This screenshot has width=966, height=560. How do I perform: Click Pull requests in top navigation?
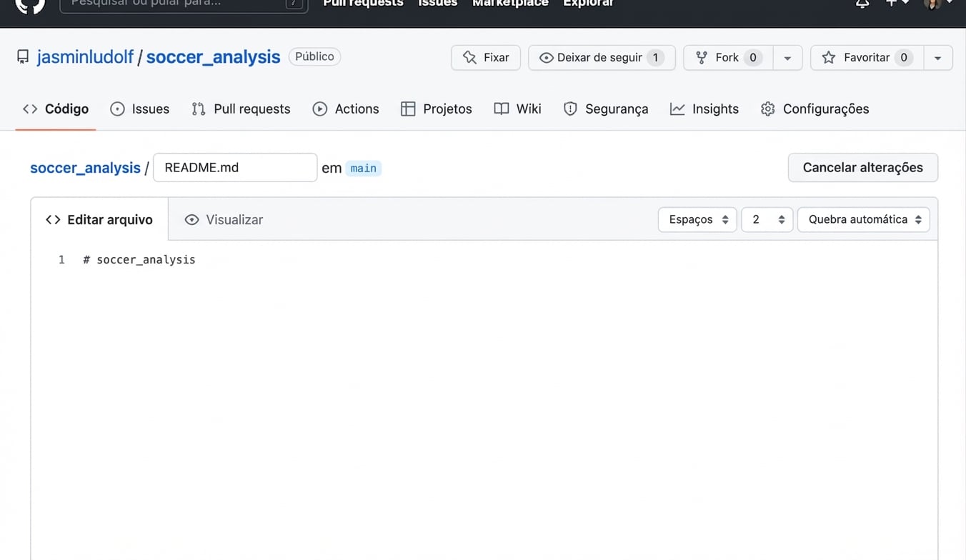tap(363, 4)
